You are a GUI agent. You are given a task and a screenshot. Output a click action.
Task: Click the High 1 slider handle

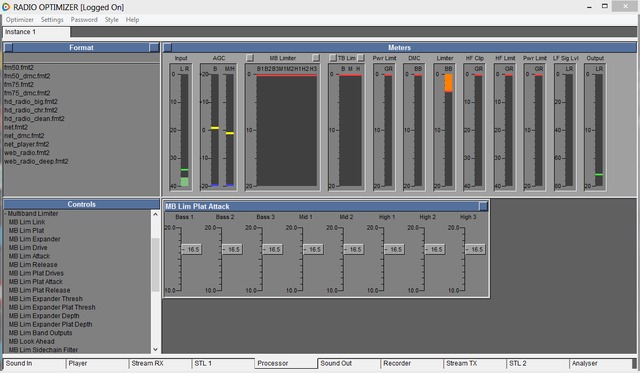394,249
